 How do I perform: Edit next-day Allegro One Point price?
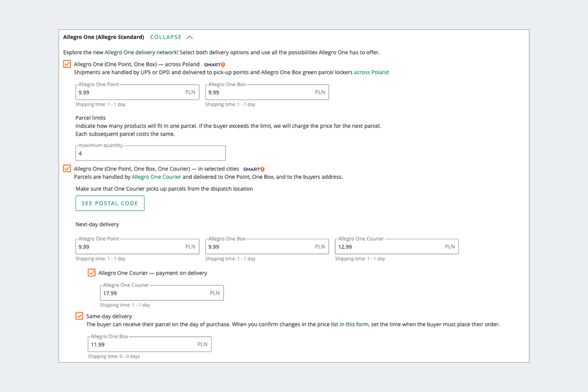click(137, 247)
